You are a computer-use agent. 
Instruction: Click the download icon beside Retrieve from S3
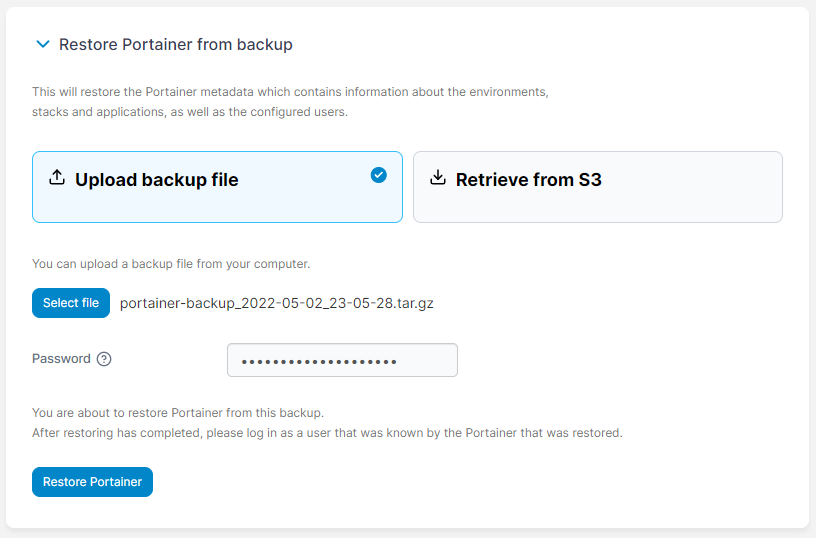pos(437,179)
